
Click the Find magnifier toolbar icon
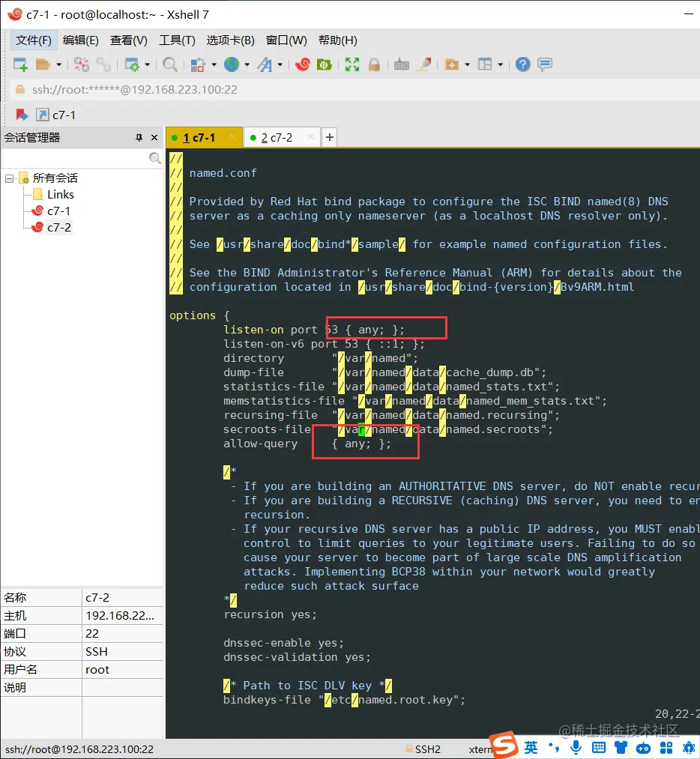click(x=170, y=64)
